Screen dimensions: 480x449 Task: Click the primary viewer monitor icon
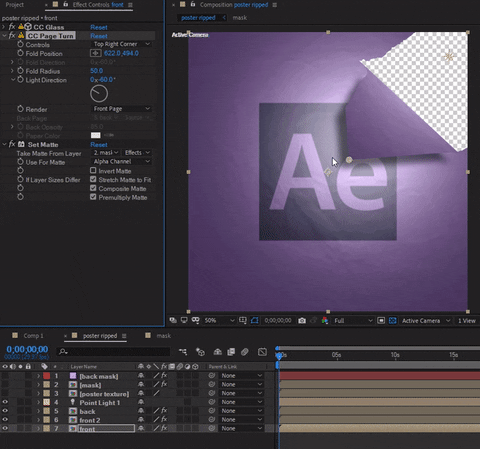click(x=184, y=320)
